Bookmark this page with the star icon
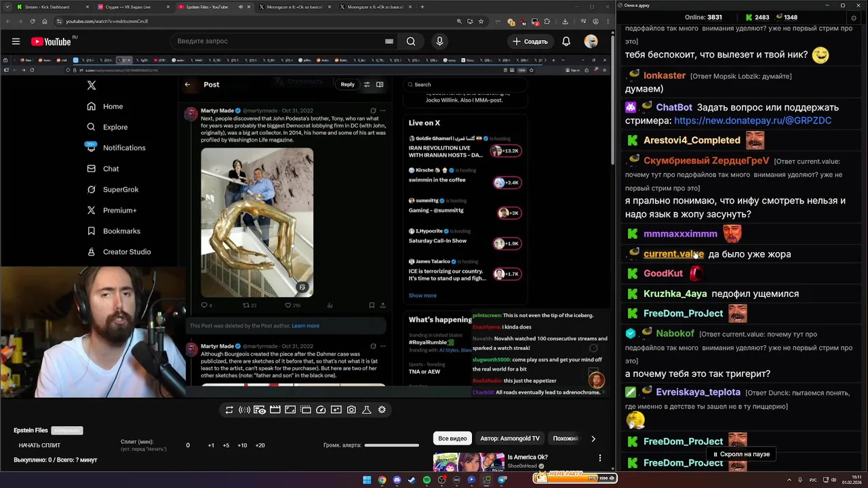 point(481,21)
